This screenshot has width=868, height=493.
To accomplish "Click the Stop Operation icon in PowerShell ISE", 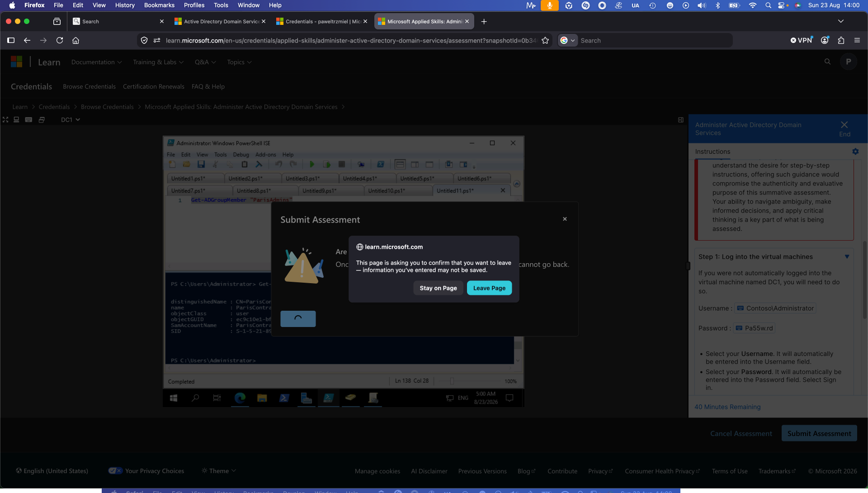I will pyautogui.click(x=342, y=164).
